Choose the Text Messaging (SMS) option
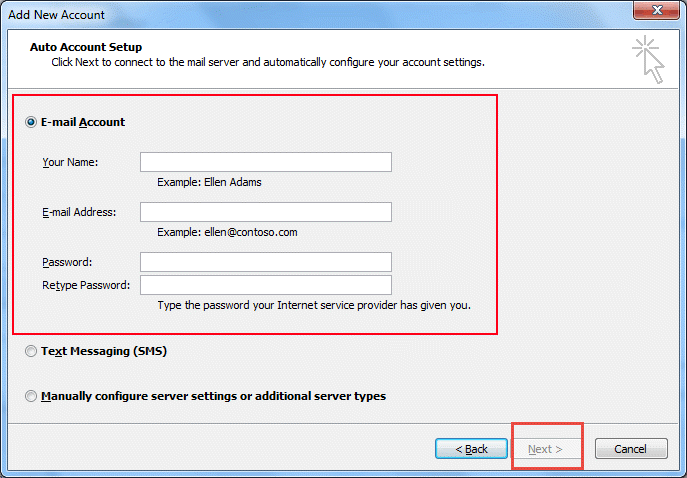The width and height of the screenshot is (687, 478). tap(31, 351)
